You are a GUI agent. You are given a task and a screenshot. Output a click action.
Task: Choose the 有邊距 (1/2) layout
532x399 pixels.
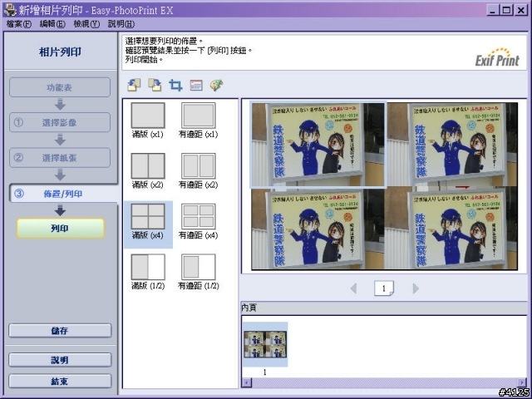click(198, 273)
